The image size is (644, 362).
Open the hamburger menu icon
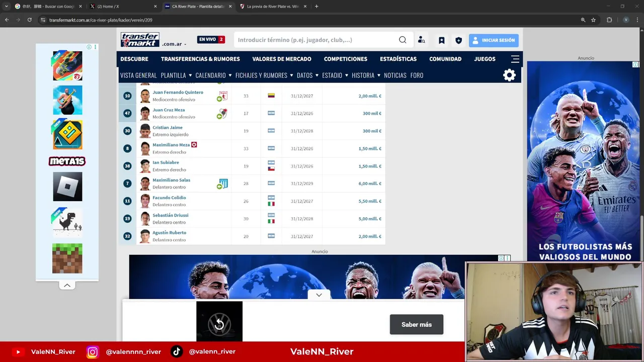coord(515,59)
